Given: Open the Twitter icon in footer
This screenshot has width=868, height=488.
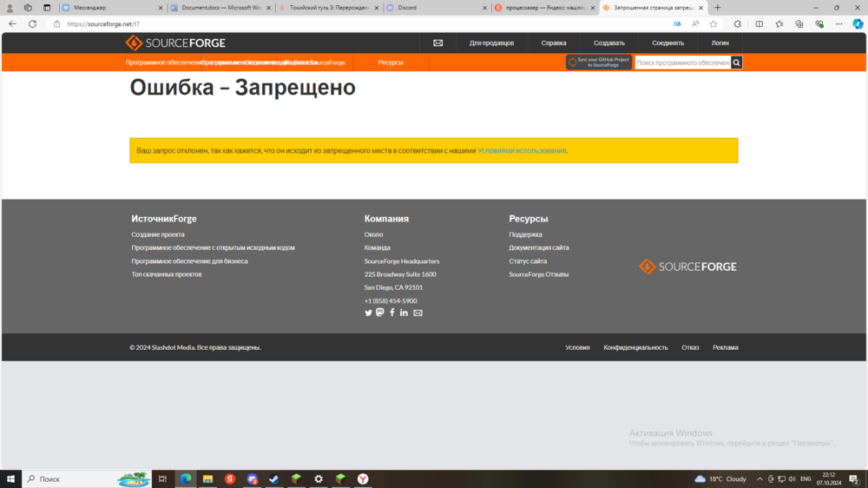Looking at the screenshot, I should (x=368, y=313).
